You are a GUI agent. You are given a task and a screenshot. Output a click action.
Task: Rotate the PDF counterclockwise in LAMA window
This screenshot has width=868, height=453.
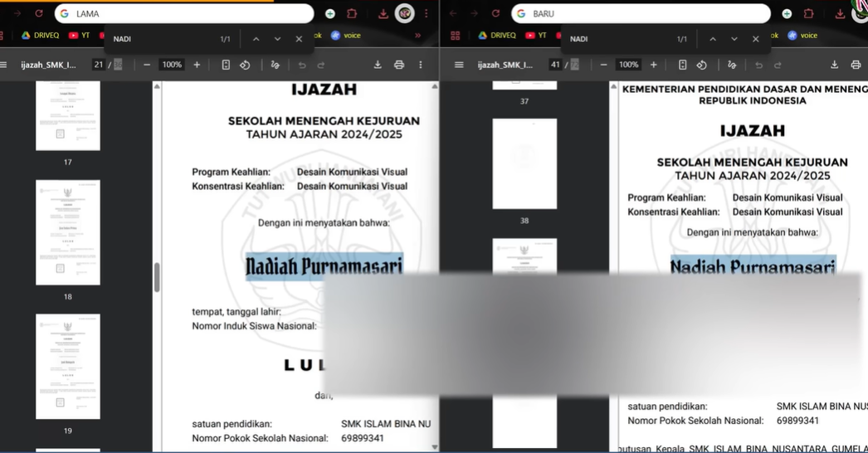coord(245,65)
